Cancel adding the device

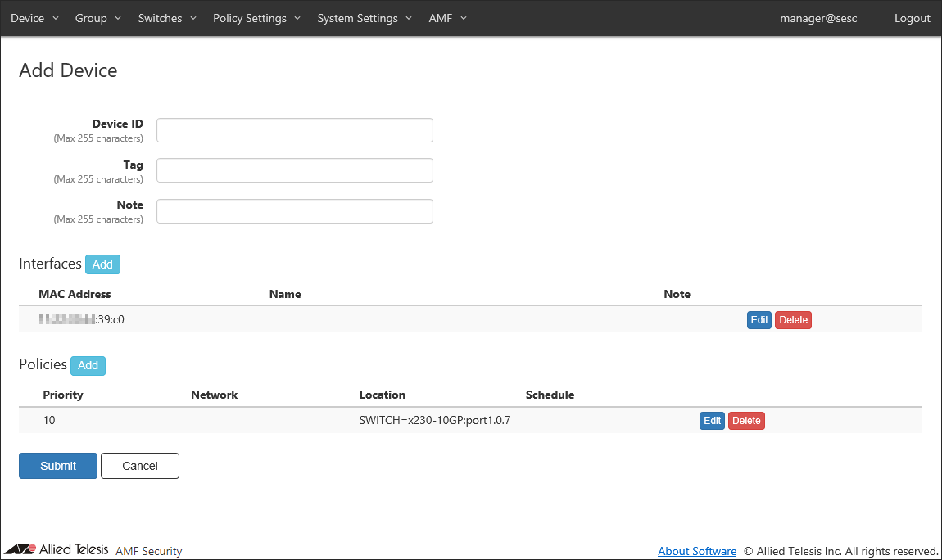coord(139,466)
